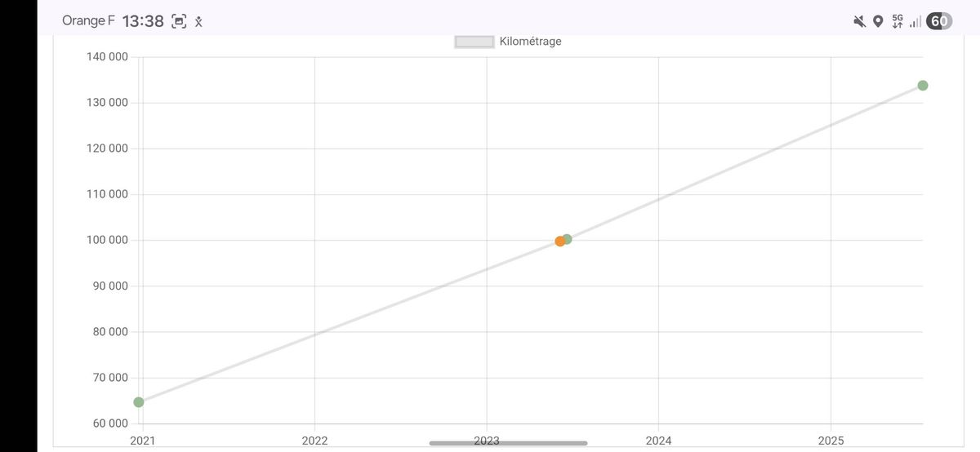Click the 140 000 y-axis label
Image resolution: width=980 pixels, height=452 pixels.
point(107,56)
